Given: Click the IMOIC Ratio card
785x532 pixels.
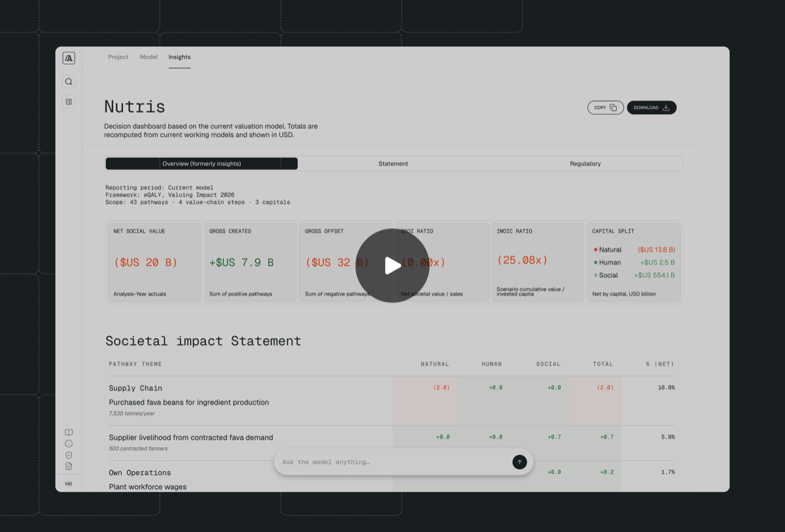Looking at the screenshot, I should 538,262.
